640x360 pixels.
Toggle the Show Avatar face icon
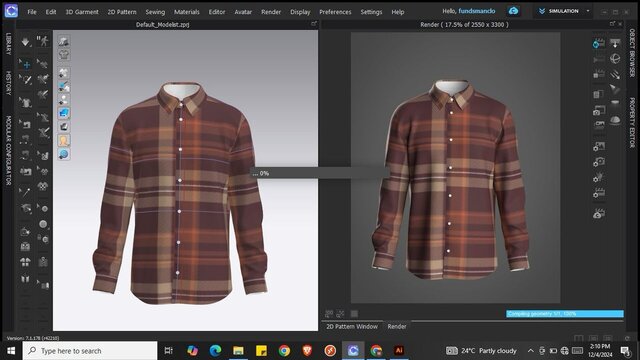coord(64,140)
